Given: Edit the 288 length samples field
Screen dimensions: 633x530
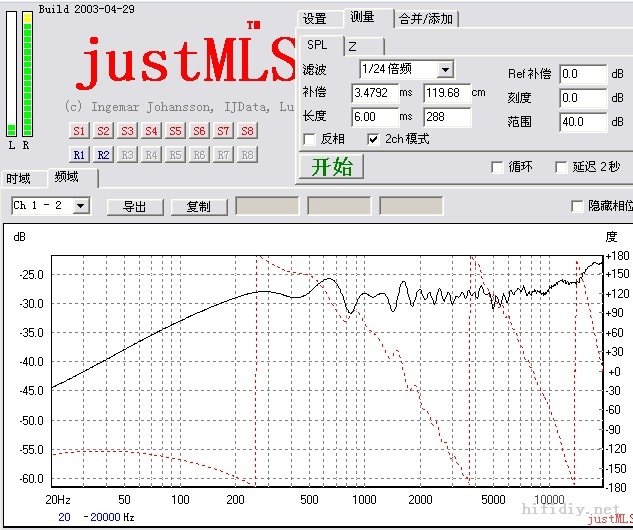Looking at the screenshot, I should click(447, 117).
